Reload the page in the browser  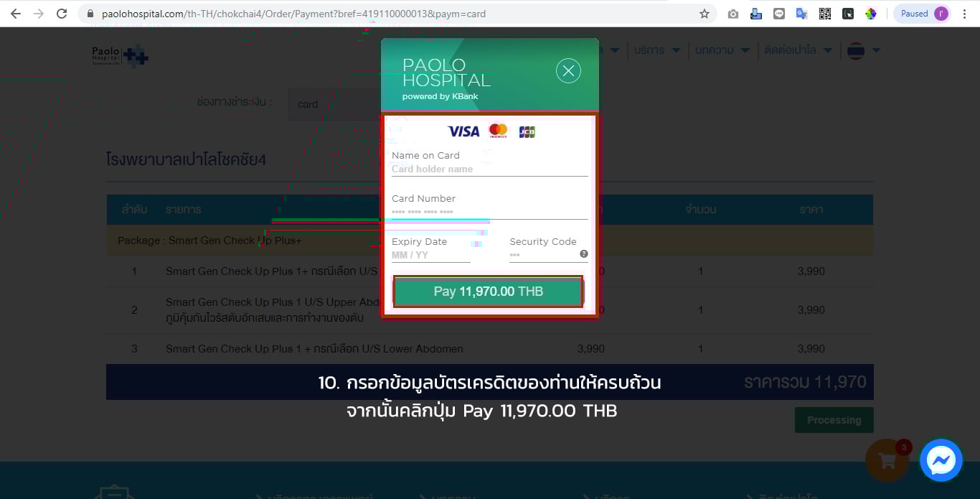coord(62,14)
